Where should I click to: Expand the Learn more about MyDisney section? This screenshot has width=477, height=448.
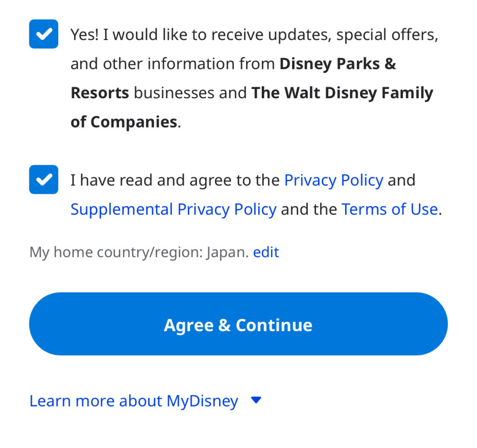134,400
